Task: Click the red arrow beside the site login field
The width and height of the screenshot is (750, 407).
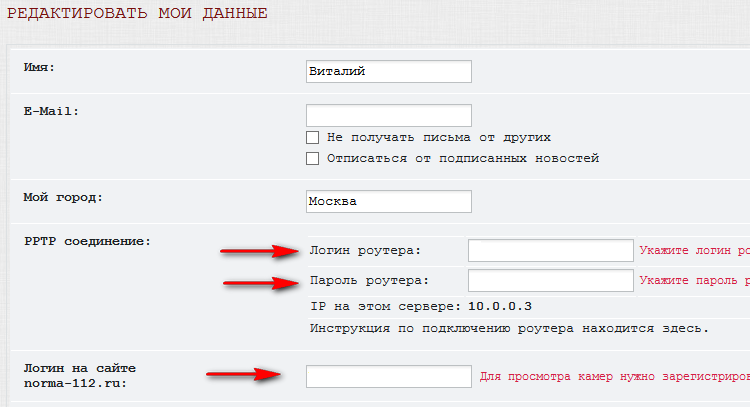Action: (243, 375)
